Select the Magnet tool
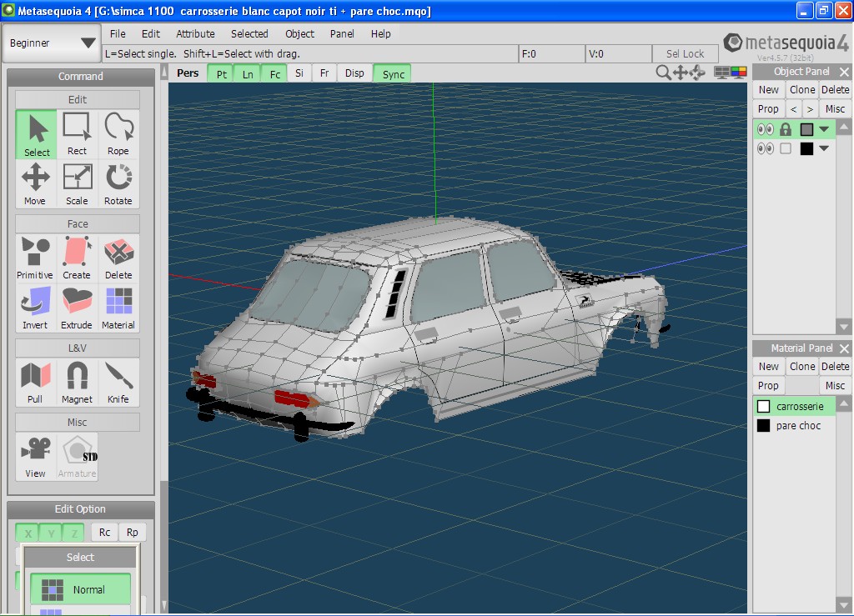 coord(77,382)
